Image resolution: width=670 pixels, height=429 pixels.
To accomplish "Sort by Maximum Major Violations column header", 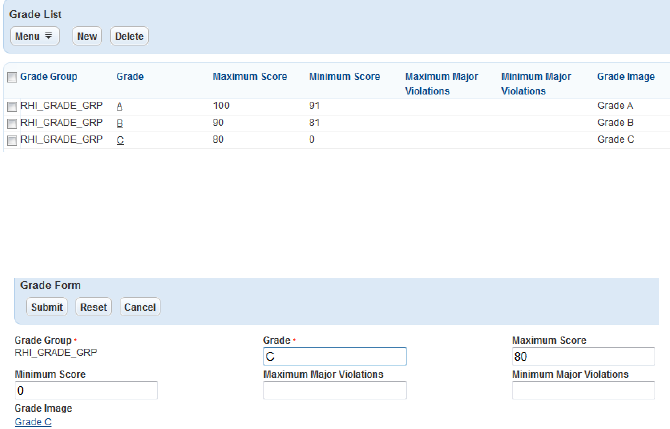I will (441, 84).
